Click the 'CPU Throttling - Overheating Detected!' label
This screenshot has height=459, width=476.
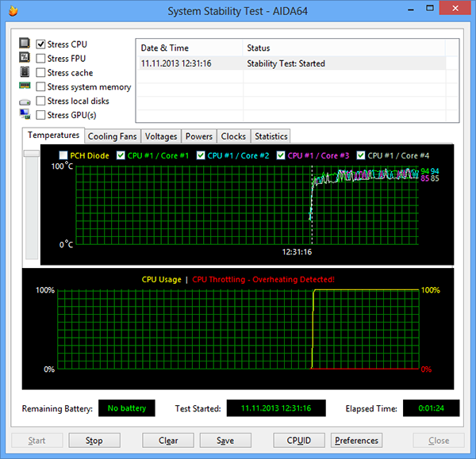[x=263, y=279]
